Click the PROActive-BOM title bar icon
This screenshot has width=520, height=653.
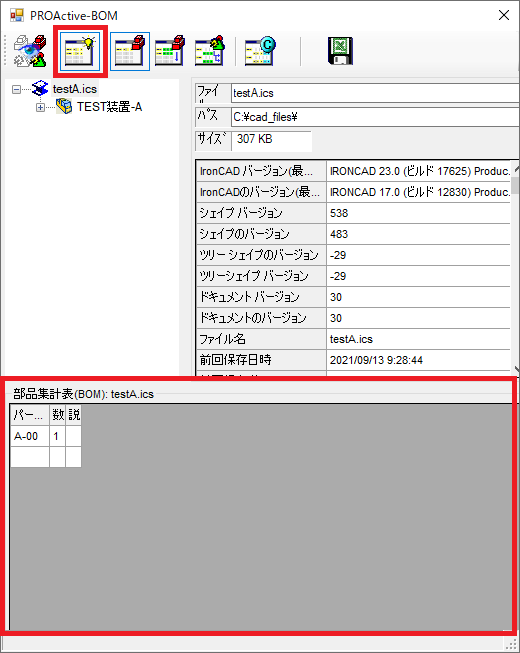click(17, 15)
